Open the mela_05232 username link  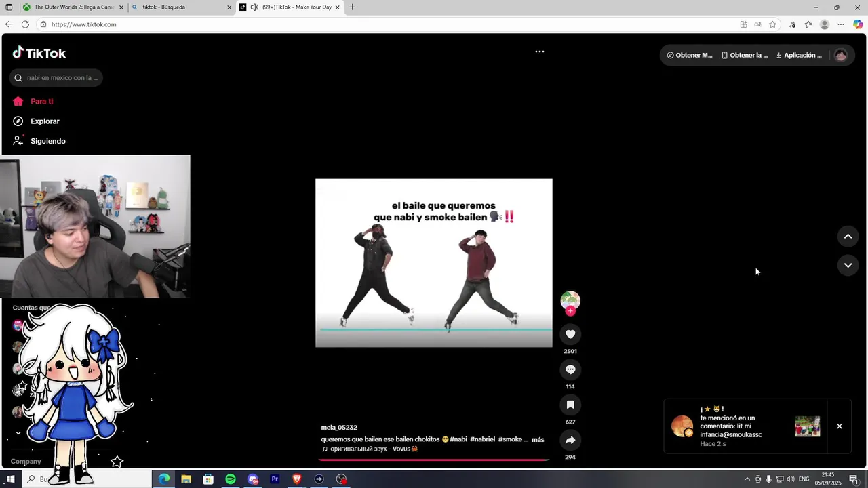339,428
